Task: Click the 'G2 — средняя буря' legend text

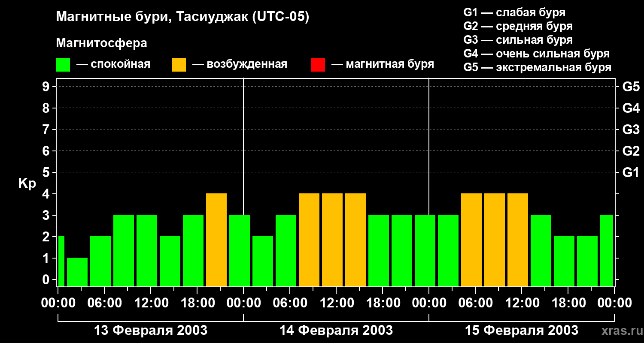Action: pos(518,26)
